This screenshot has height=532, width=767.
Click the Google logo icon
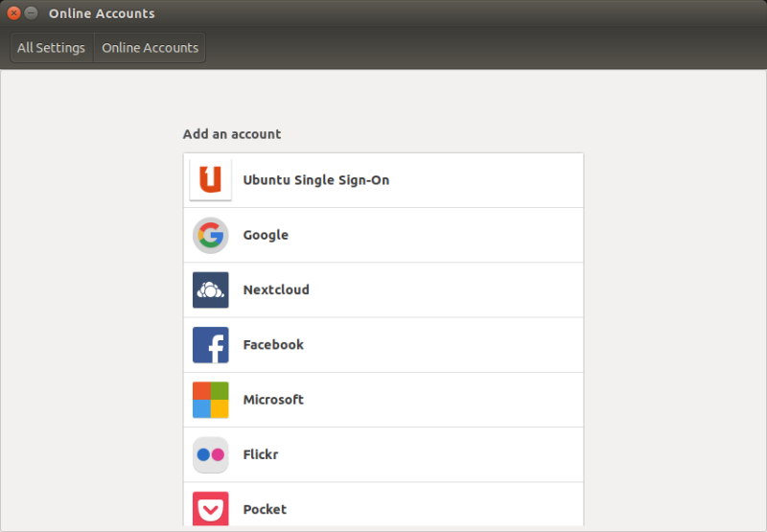point(210,235)
